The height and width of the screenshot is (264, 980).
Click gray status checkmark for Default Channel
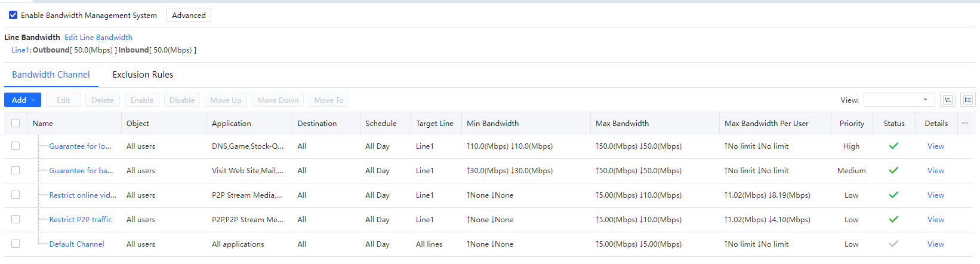point(893,244)
